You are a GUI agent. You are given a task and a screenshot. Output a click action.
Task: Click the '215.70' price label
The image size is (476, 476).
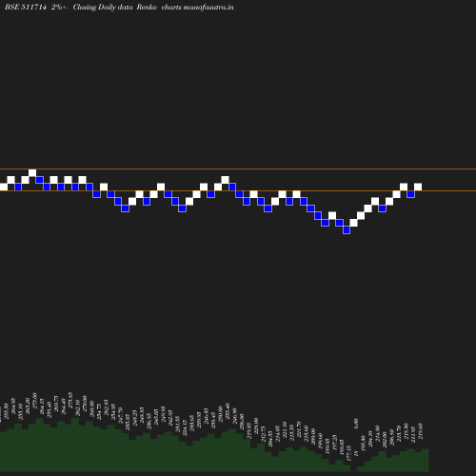tap(399, 433)
